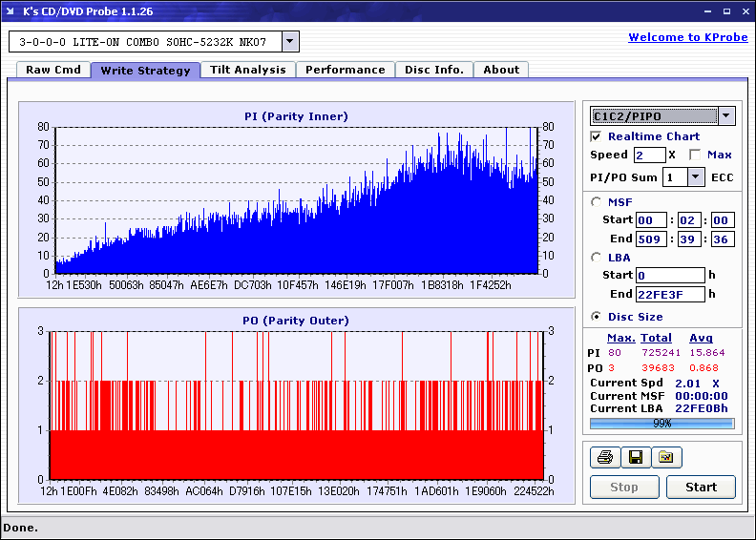Viewport: 756px width, 540px height.
Task: Expand the C1C2/PIPO test type dropdown
Action: click(726, 115)
